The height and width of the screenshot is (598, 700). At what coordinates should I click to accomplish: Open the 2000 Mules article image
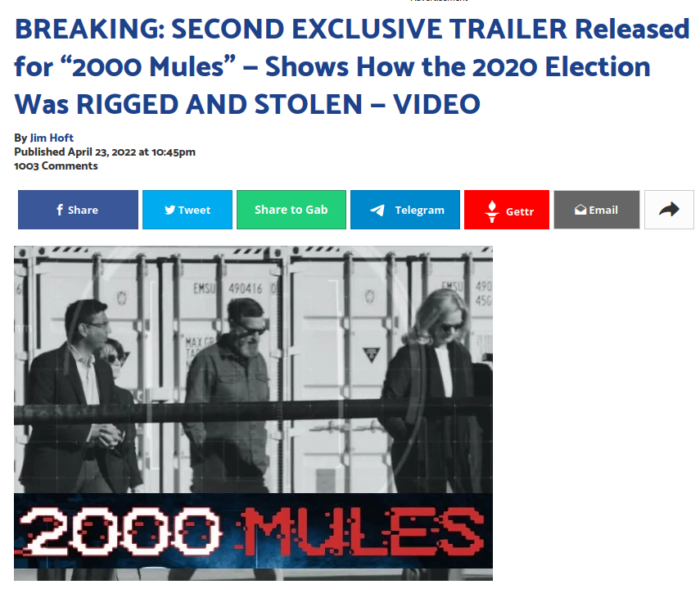253,413
